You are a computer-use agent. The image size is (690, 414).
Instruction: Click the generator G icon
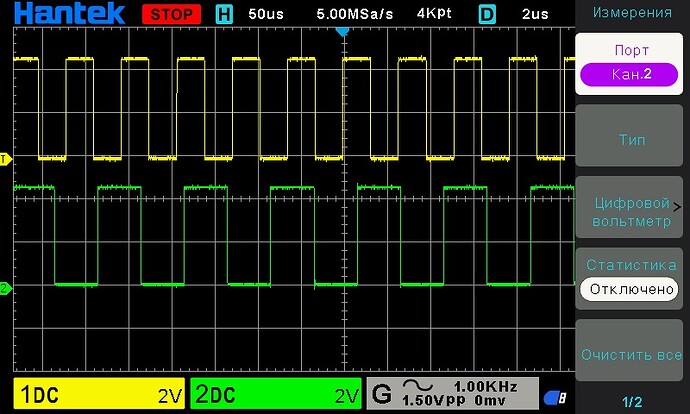click(381, 394)
